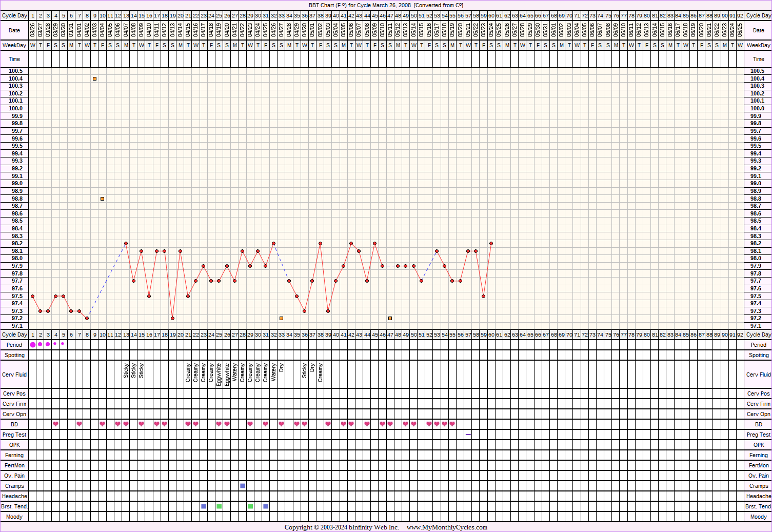The height and width of the screenshot is (532, 772).
Task: Click the orange square at 97.2 on cycle day 33
Action: click(x=282, y=318)
